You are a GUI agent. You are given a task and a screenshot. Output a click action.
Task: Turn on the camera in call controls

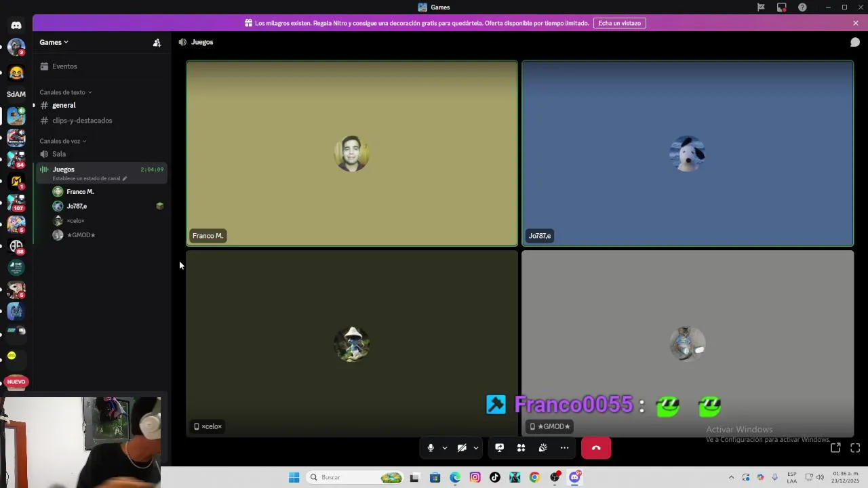coord(462,448)
